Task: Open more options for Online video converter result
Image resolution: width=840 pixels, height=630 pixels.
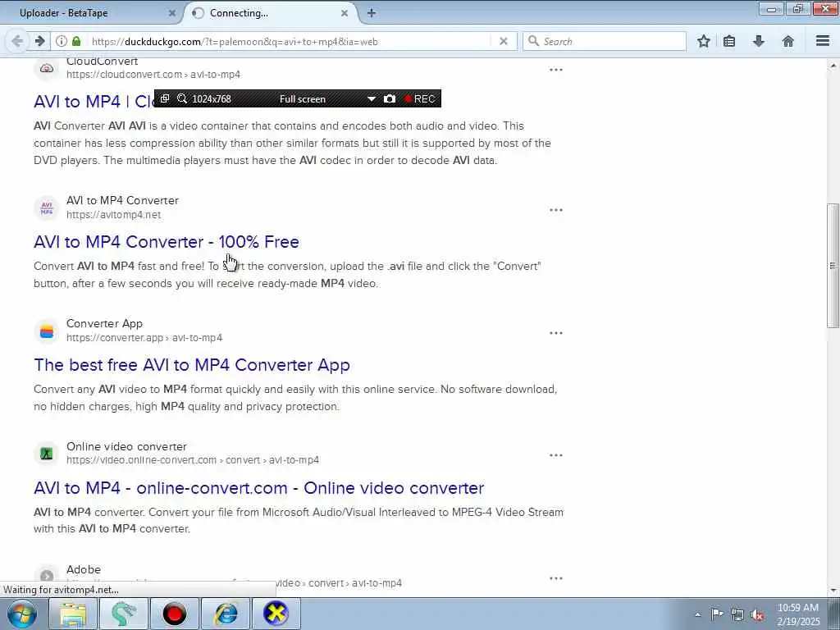Action: [556, 455]
